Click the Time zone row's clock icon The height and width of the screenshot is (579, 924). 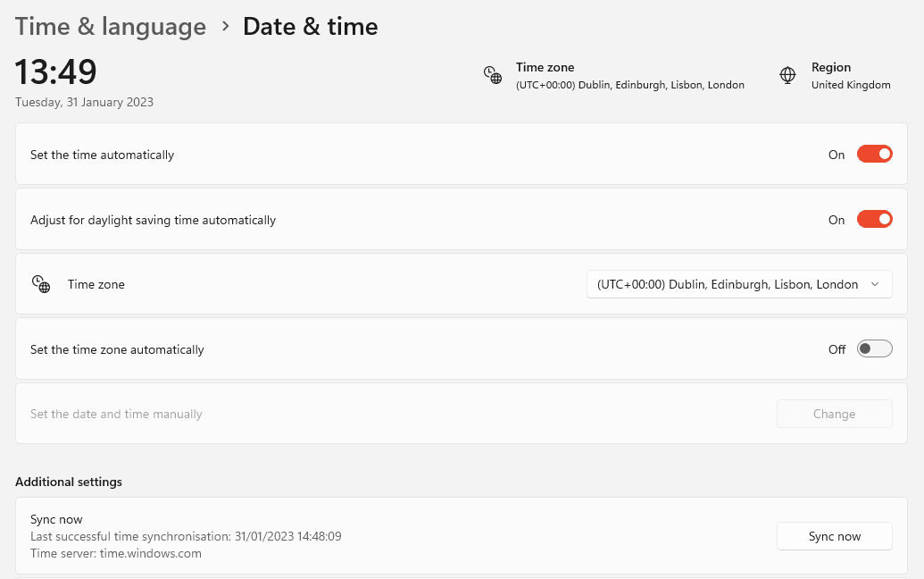pos(41,284)
